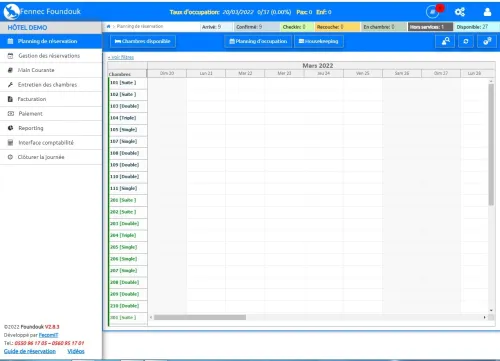The image size is (500, 361).
Task: Click the Mars 2022 month header
Action: pyautogui.click(x=318, y=65)
